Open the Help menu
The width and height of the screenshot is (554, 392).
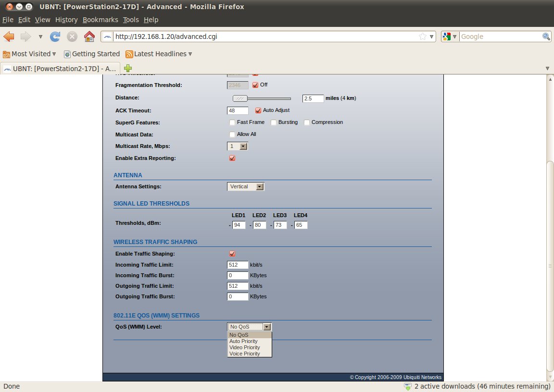pyautogui.click(x=151, y=20)
